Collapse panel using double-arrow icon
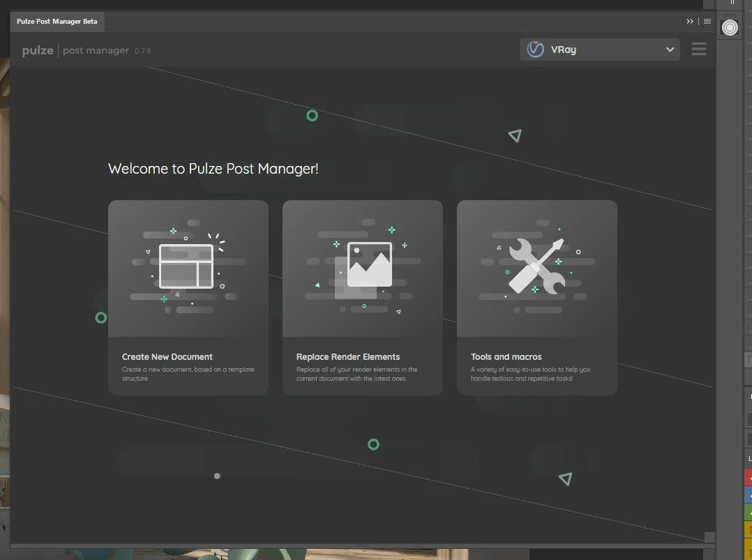This screenshot has height=560, width=752. tap(690, 21)
